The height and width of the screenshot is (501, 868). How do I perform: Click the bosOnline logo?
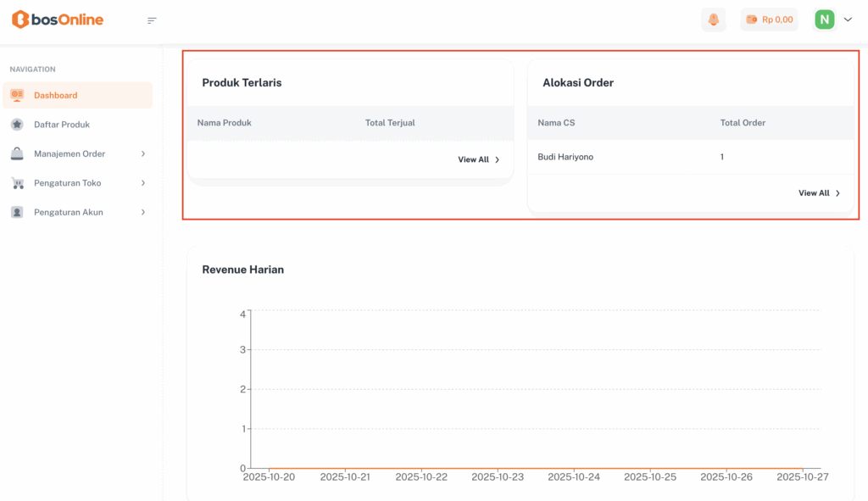click(x=58, y=19)
